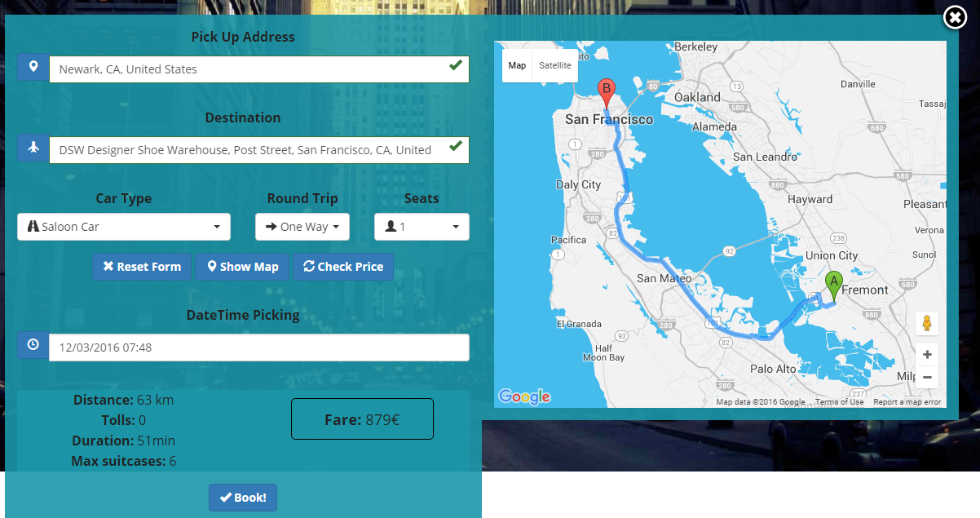Click the green A pick-up marker
Viewport: 980px width, 518px height.
tap(833, 286)
